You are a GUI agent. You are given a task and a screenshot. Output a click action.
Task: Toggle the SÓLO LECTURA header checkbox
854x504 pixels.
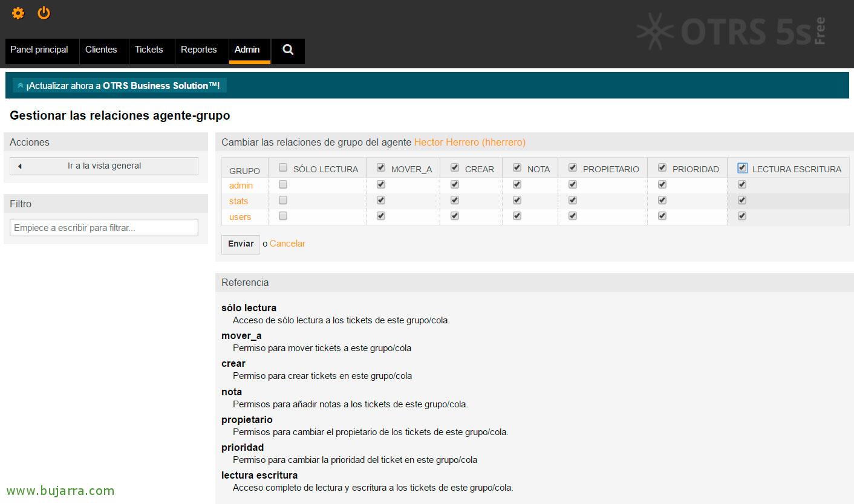click(x=283, y=168)
